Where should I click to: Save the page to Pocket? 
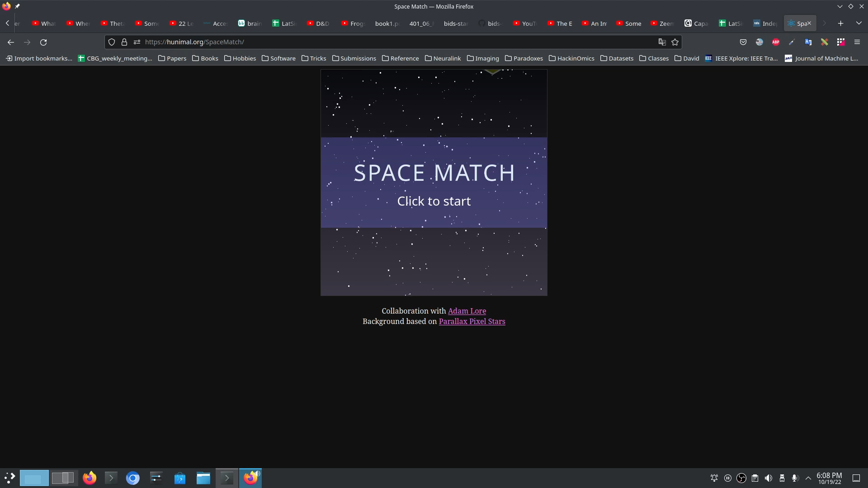(x=743, y=42)
